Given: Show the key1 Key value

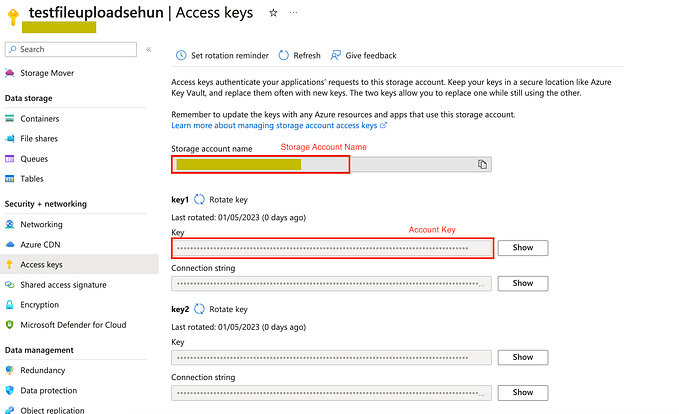Looking at the screenshot, I should (523, 248).
